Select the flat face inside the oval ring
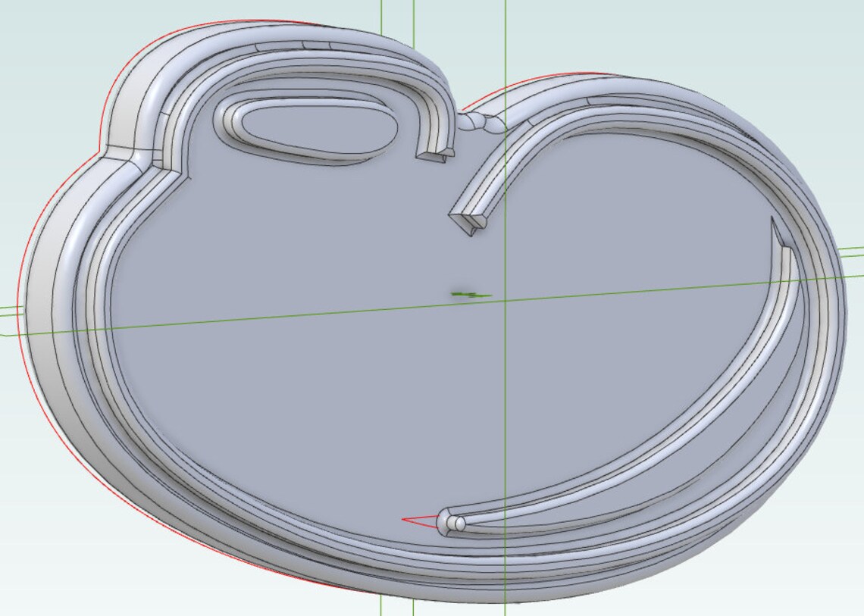 (x=317, y=129)
